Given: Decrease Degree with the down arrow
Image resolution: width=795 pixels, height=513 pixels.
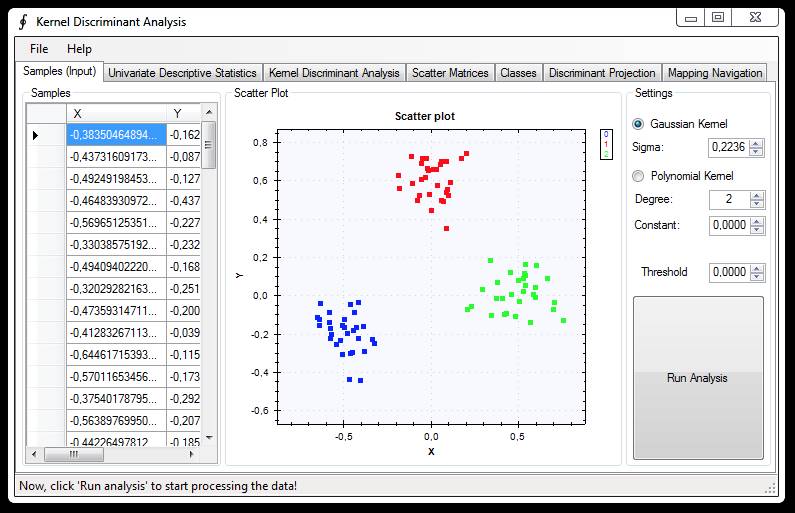Looking at the screenshot, I should pos(757,203).
